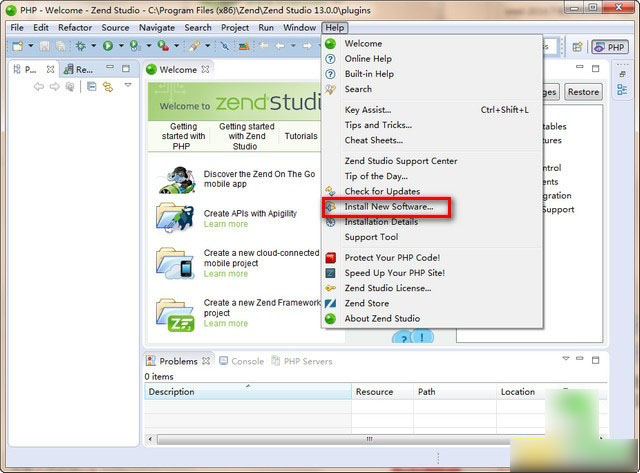Click the colorful task-list toolbar icon
The image size is (640, 473).
pyautogui.click(x=244, y=46)
